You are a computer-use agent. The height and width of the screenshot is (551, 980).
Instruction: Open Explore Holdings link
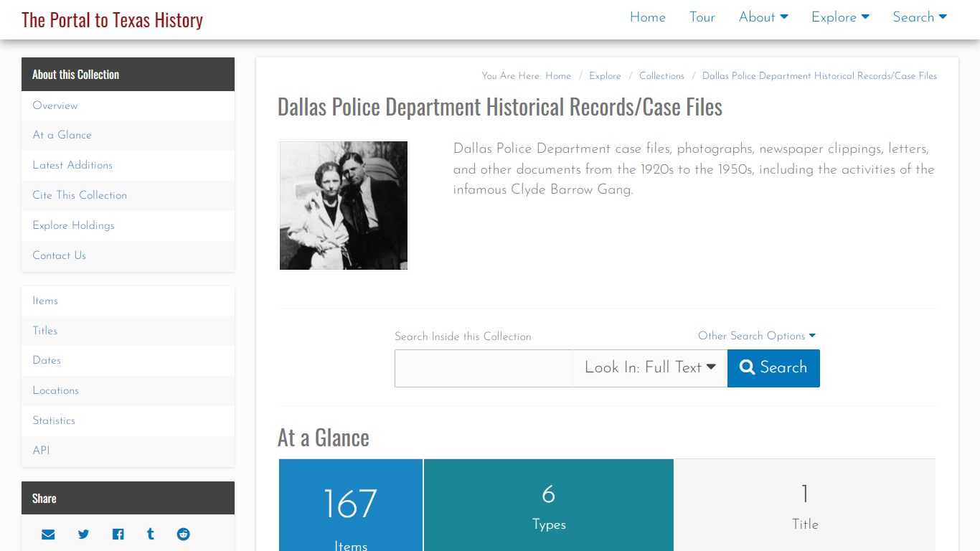pos(128,225)
